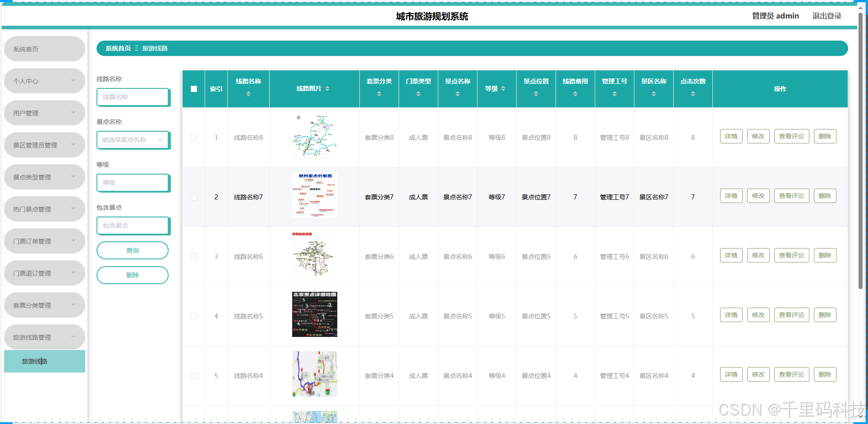Open the 杭州景点分布图 thumbnail in row 2

(x=315, y=195)
